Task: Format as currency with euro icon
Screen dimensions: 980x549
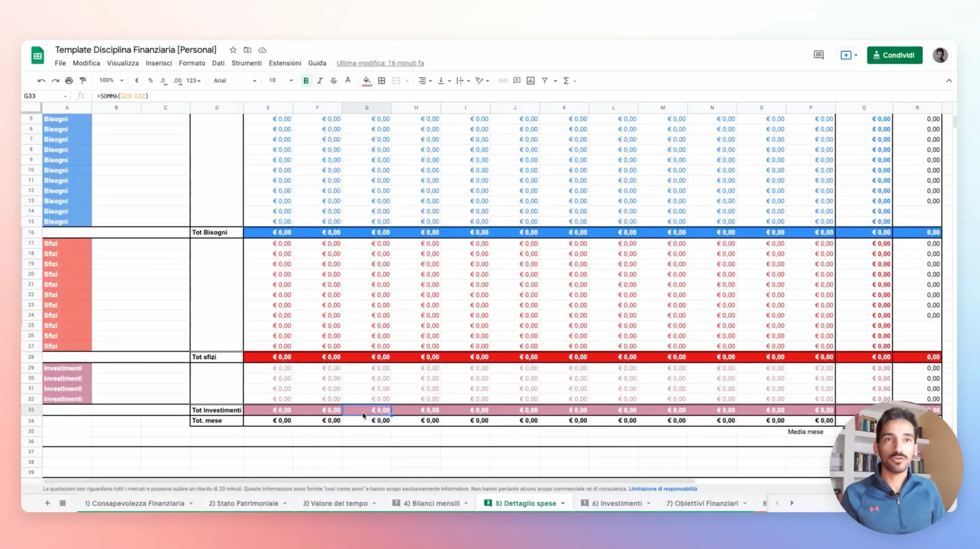Action: pos(137,81)
